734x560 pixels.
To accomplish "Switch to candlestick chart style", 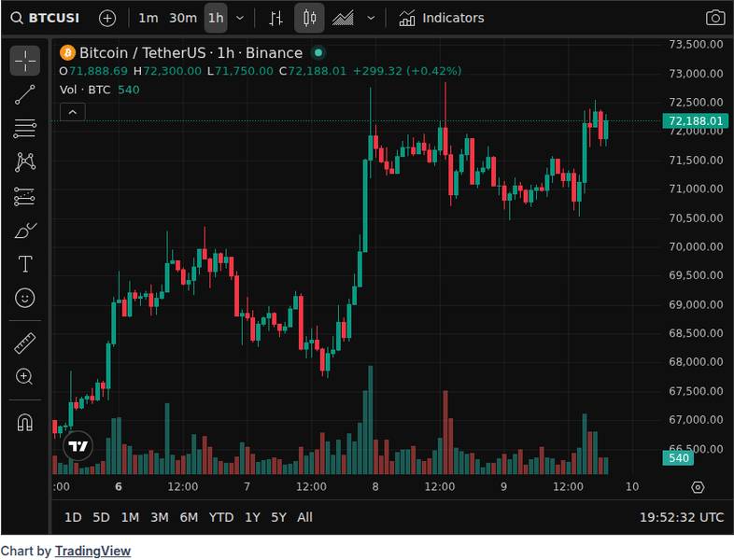I will point(310,18).
